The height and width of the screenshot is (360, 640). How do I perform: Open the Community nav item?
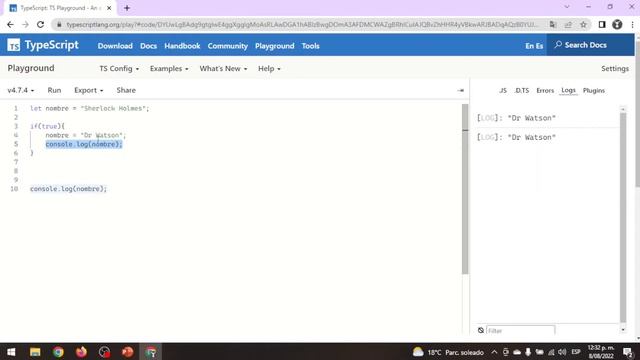(227, 46)
